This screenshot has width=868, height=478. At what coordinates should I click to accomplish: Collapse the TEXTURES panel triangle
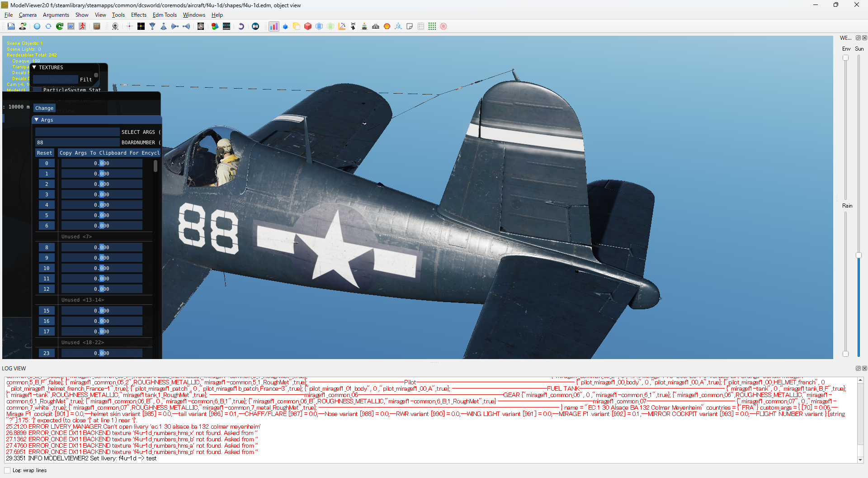(34, 67)
